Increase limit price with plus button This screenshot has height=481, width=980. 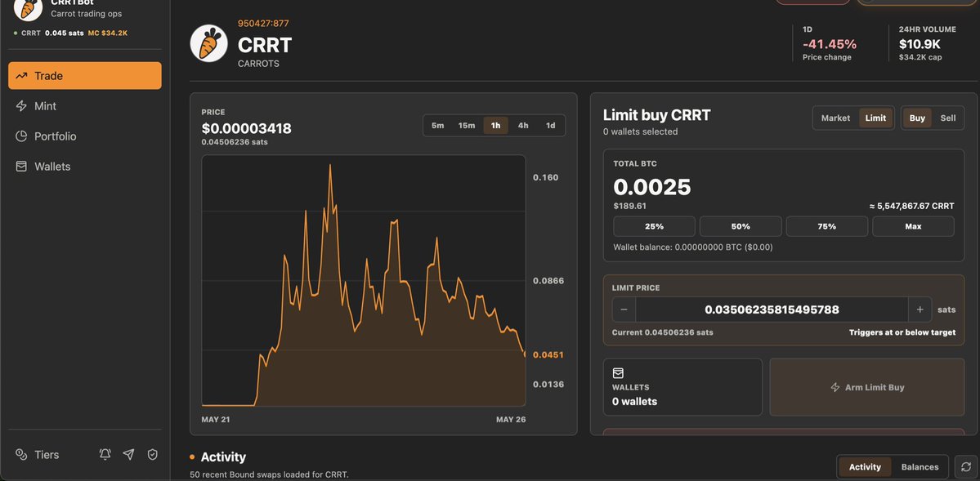[920, 310]
